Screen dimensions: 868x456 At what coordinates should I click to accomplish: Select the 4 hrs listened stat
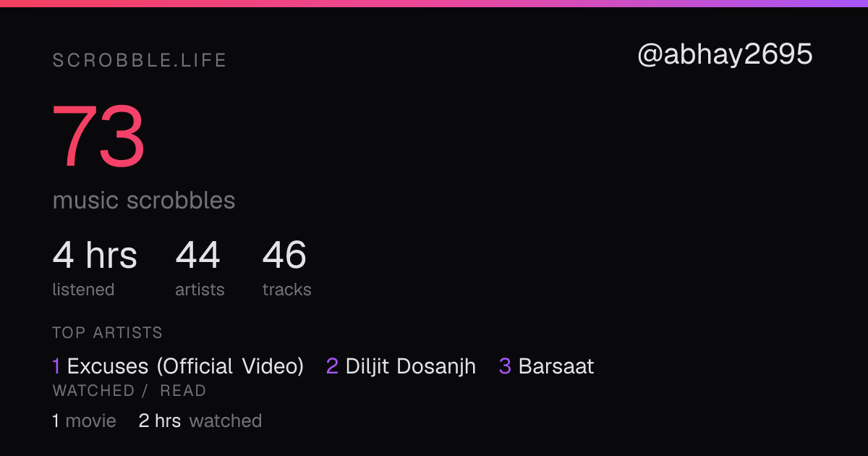(95, 255)
